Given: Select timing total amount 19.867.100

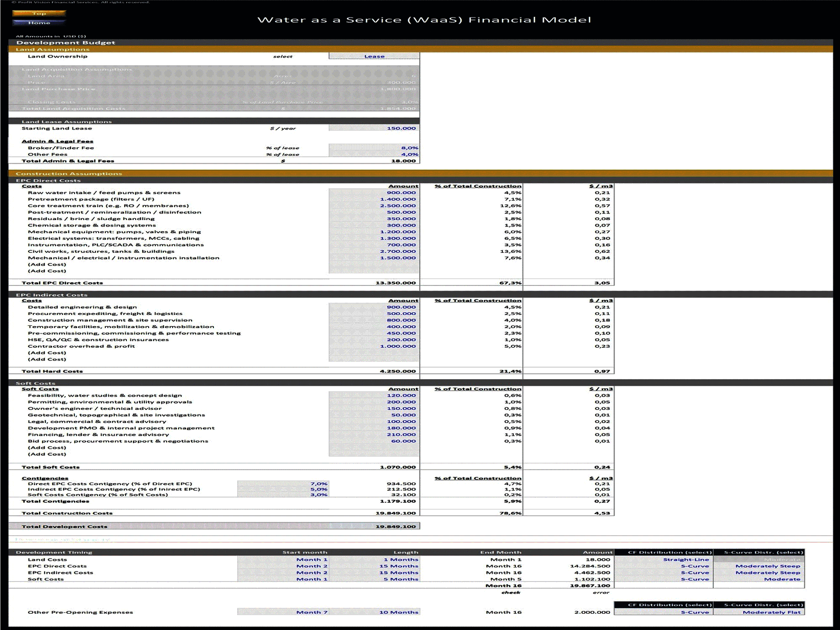Looking at the screenshot, I should (589, 586).
